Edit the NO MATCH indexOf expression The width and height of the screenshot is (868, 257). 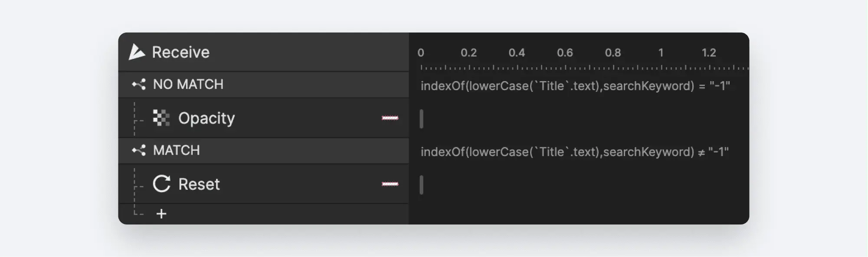575,86
